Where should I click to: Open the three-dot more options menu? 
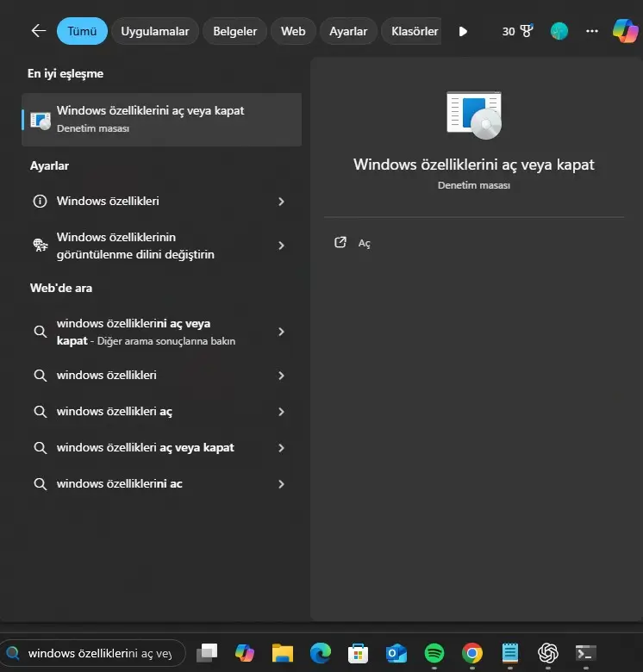point(591,31)
